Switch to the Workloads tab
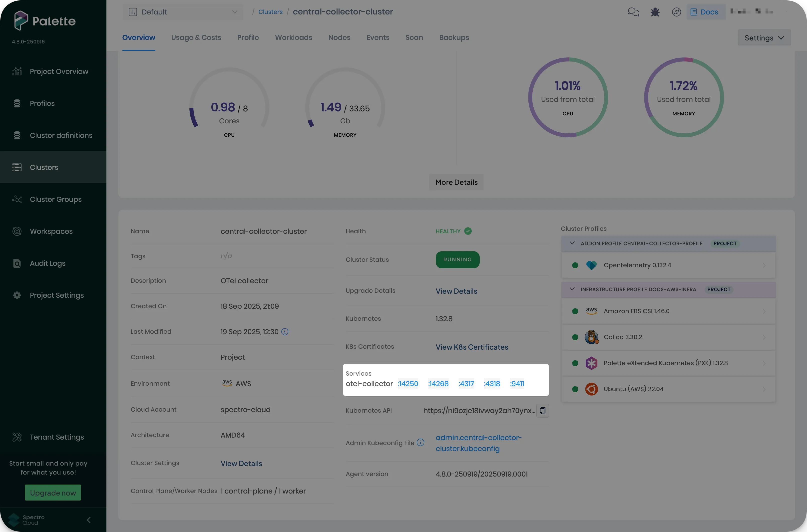 pos(293,38)
